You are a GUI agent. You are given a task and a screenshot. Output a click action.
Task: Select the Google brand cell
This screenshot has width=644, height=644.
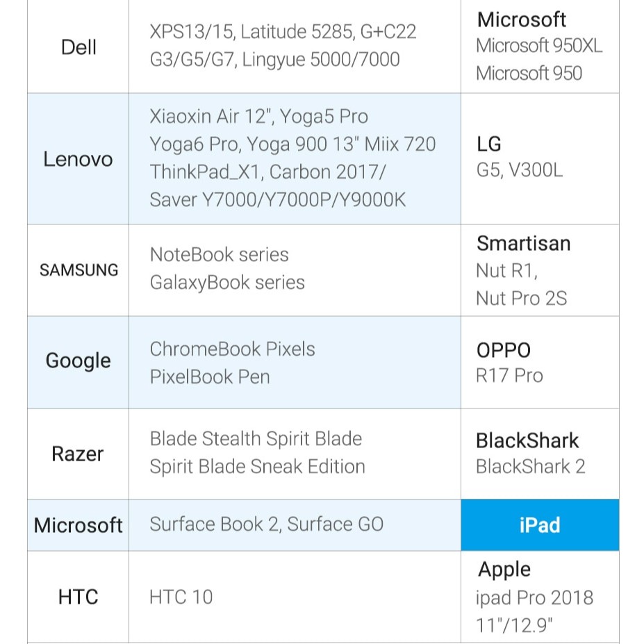[x=78, y=361]
